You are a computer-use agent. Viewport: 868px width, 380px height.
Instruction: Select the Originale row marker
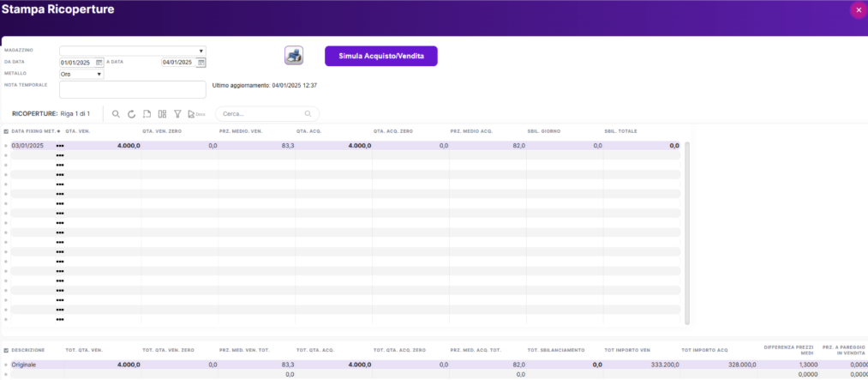7,365
